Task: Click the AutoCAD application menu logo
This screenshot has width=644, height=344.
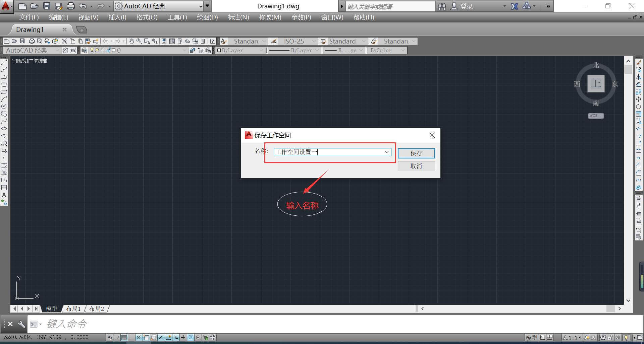Action: pos(6,6)
